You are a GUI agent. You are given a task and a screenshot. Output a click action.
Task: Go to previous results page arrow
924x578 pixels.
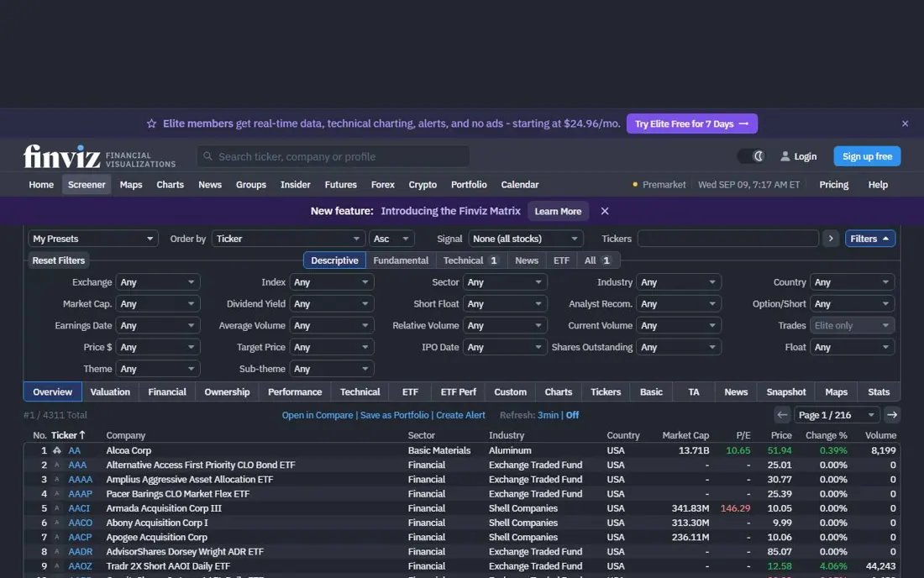[x=782, y=415]
